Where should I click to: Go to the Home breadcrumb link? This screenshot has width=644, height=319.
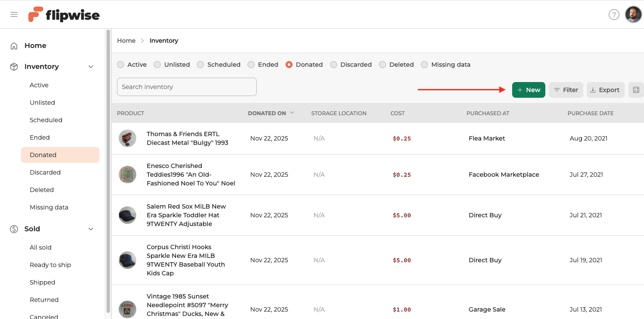pyautogui.click(x=126, y=41)
